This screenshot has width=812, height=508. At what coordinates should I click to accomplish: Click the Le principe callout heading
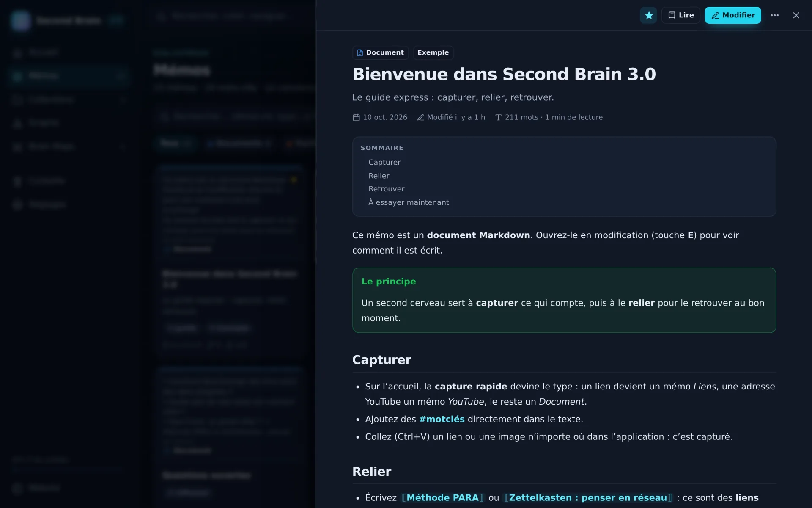(x=388, y=282)
